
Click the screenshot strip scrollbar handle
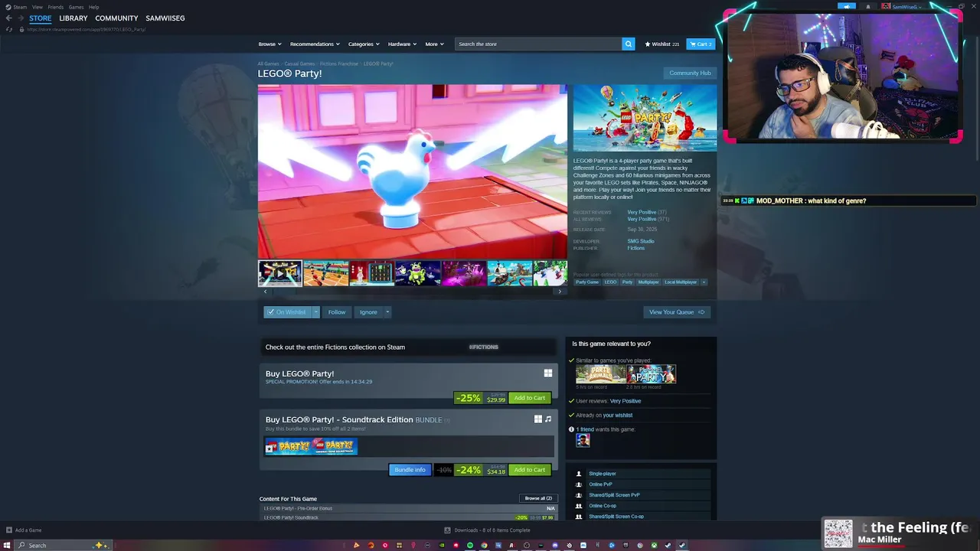click(285, 291)
